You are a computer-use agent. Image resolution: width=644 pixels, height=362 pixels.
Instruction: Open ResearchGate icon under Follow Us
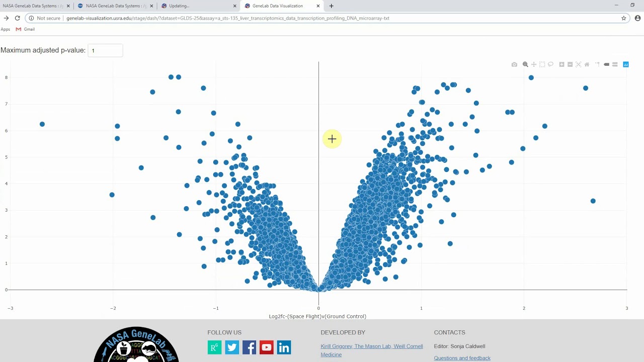click(215, 347)
